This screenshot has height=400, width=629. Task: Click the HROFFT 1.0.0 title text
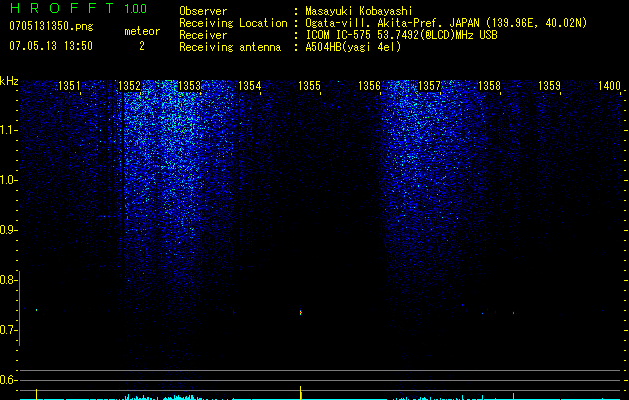coord(78,8)
